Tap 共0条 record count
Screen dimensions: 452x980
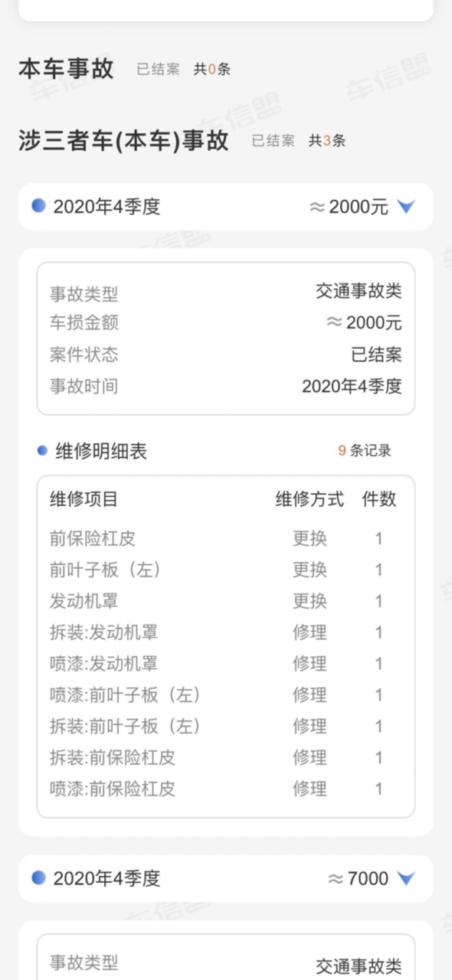[211, 70]
